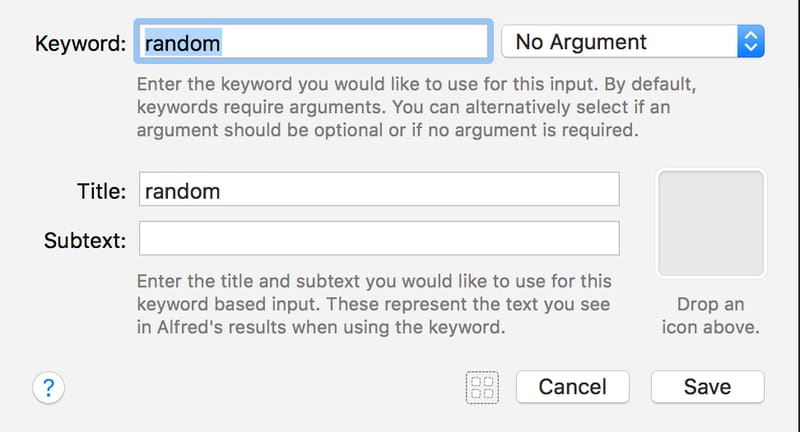The image size is (800, 432).
Task: Click the dotted grid icon beside Cancel
Action: [482, 387]
